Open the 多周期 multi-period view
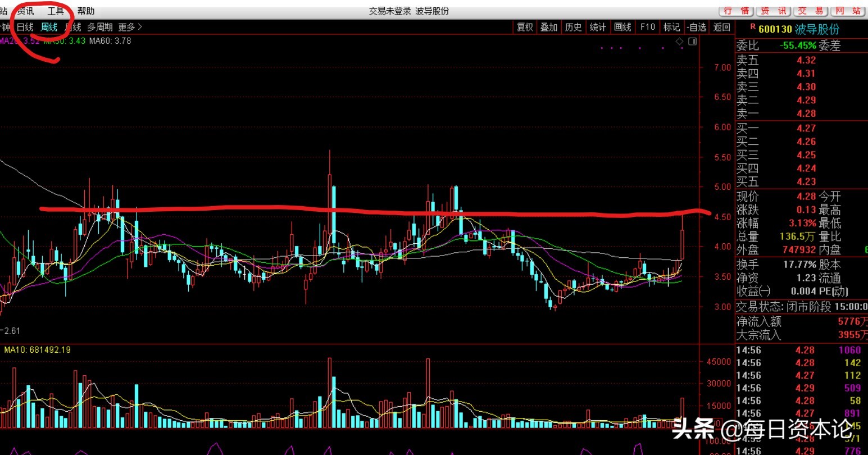This screenshot has height=455, width=868. [100, 27]
